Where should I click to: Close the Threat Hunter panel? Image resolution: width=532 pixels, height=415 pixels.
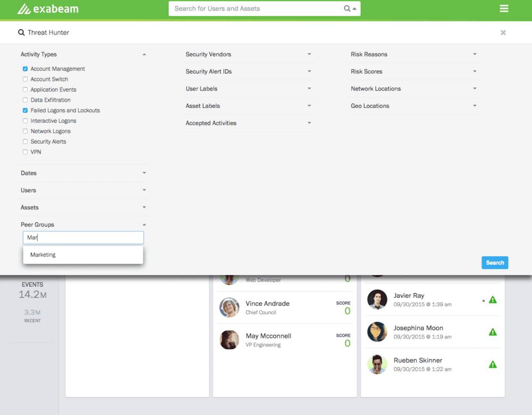503,32
